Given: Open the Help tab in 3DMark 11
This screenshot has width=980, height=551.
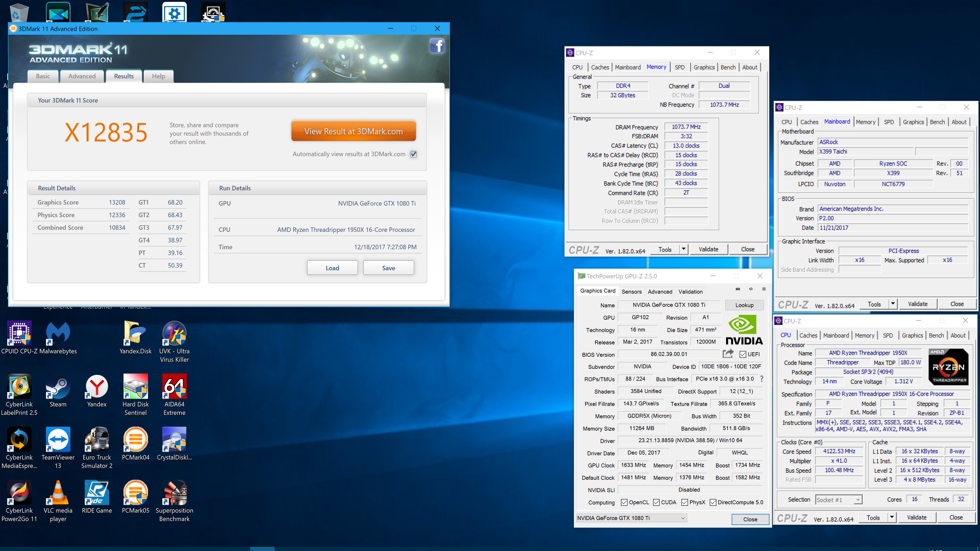Looking at the screenshot, I should [x=159, y=76].
